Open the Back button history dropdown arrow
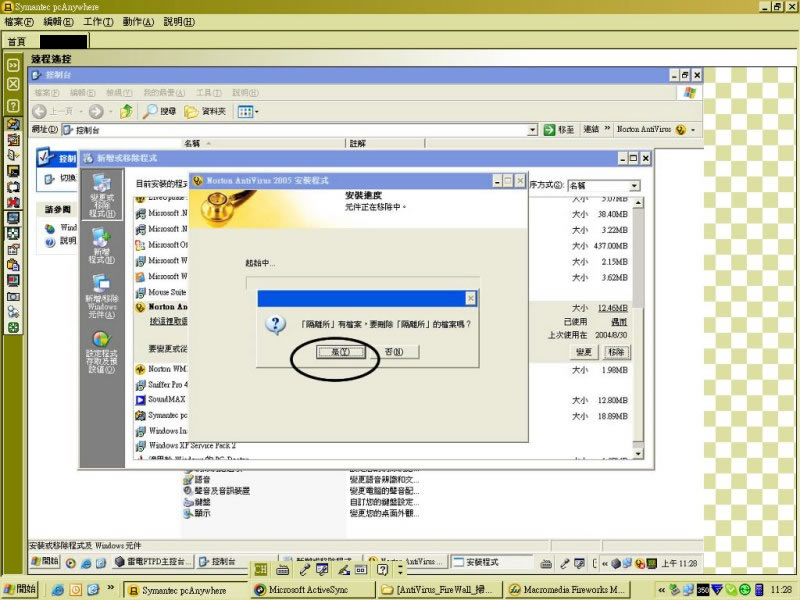Image resolution: width=800 pixels, height=600 pixels. tap(81, 111)
